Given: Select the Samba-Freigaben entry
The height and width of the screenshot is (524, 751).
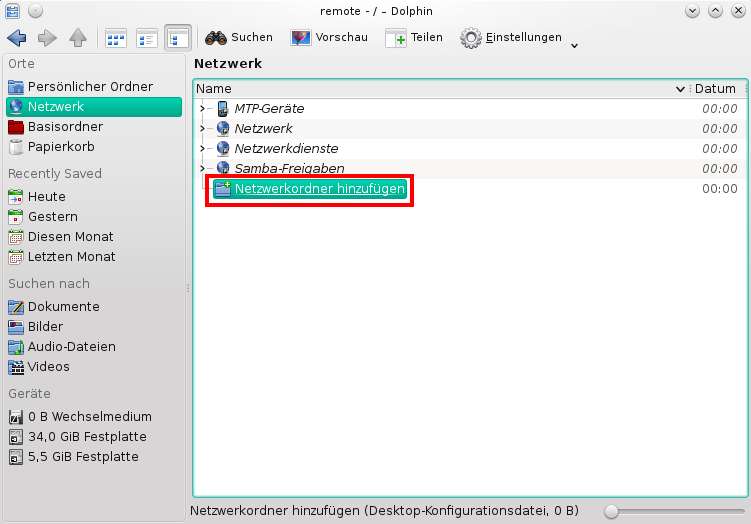Looking at the screenshot, I should point(289,169).
